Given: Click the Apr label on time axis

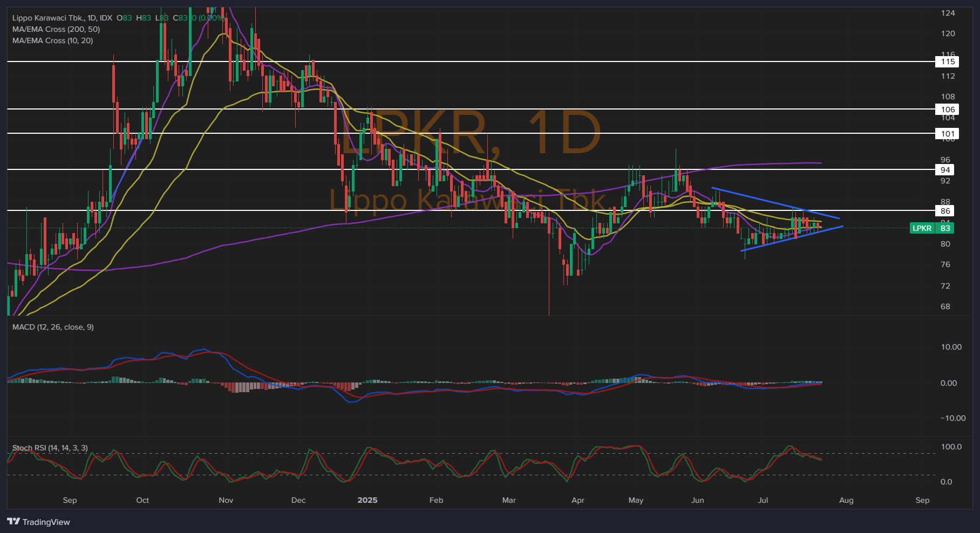Looking at the screenshot, I should (578, 500).
